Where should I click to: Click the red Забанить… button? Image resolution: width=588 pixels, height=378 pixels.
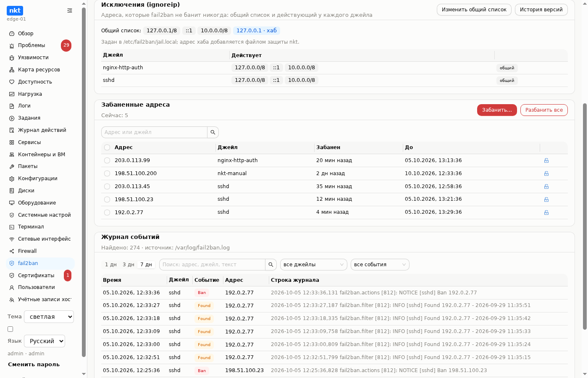497,110
